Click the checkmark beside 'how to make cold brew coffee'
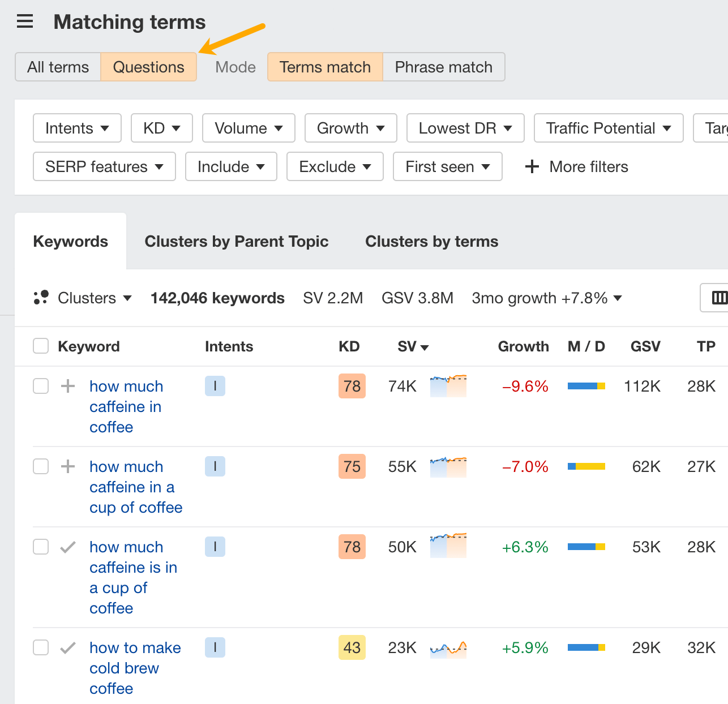 pyautogui.click(x=68, y=647)
